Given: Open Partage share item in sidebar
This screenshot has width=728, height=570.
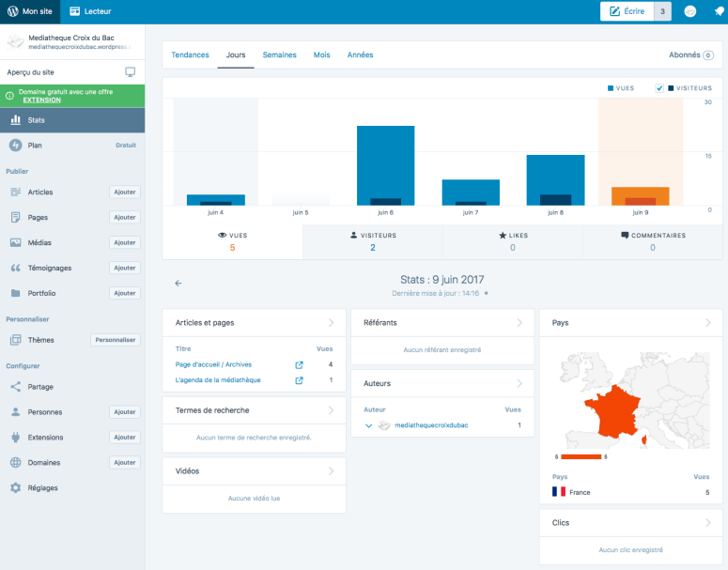Looking at the screenshot, I should click(40, 386).
